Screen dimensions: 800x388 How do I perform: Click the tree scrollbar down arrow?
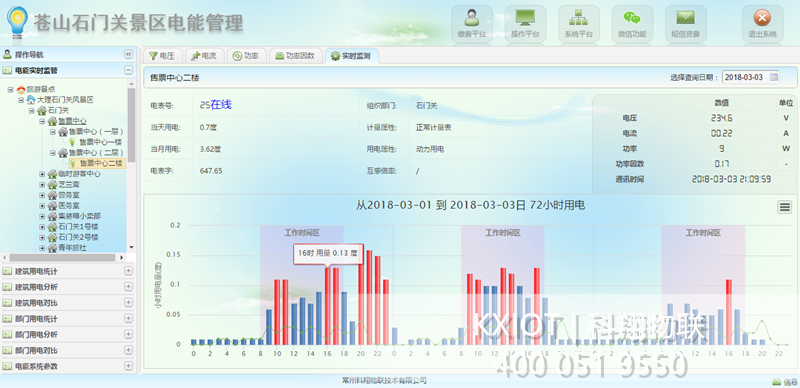(131, 247)
